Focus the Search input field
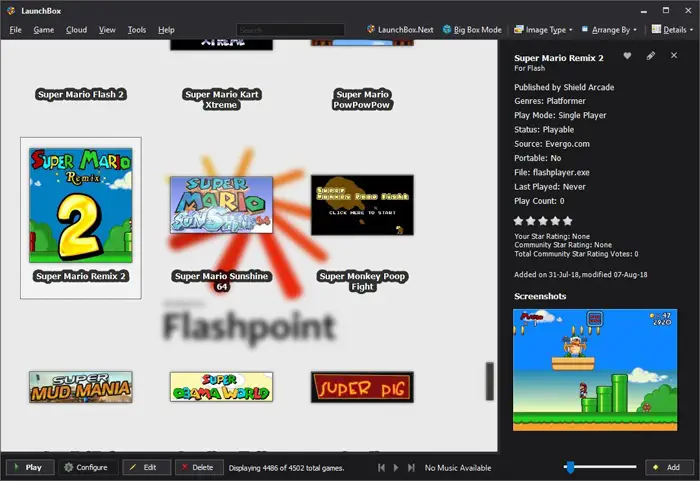The width and height of the screenshot is (700, 481). (x=290, y=30)
